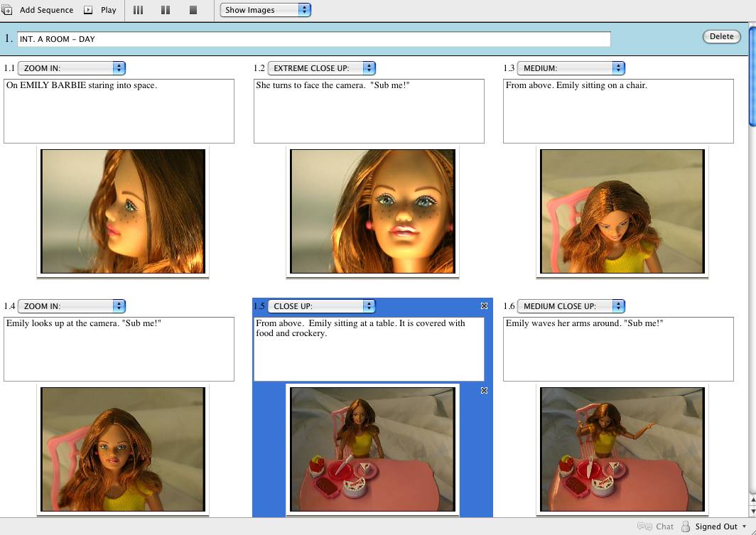The height and width of the screenshot is (535, 756).
Task: Open shot 1.5 CLOSE UP dropdown
Action: [x=321, y=306]
